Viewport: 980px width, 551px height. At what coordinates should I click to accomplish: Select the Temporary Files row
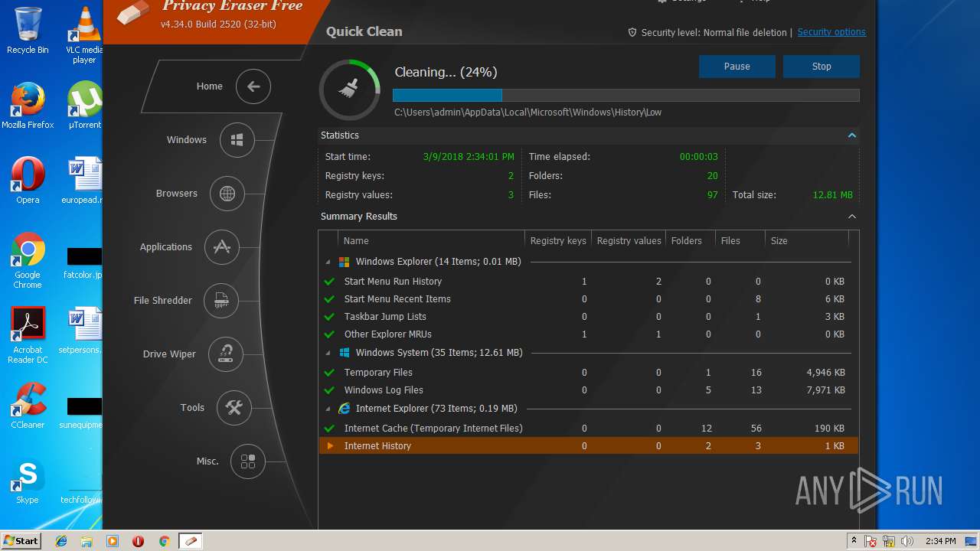coord(588,373)
